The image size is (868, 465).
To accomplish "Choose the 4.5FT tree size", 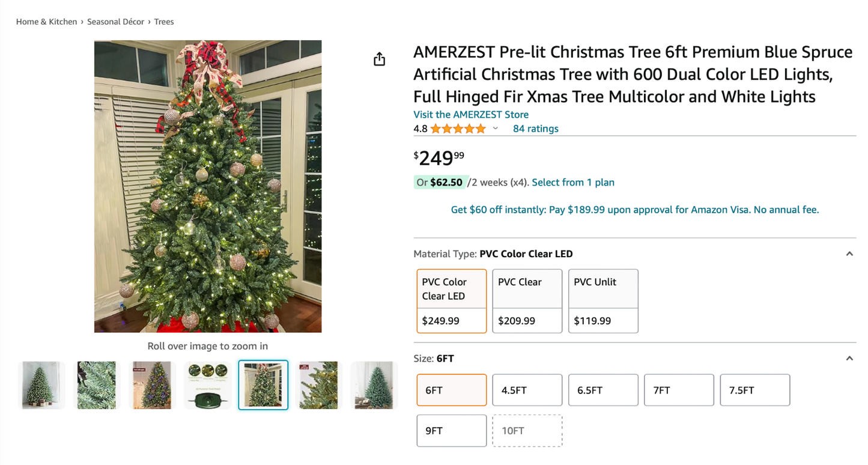I will (527, 390).
